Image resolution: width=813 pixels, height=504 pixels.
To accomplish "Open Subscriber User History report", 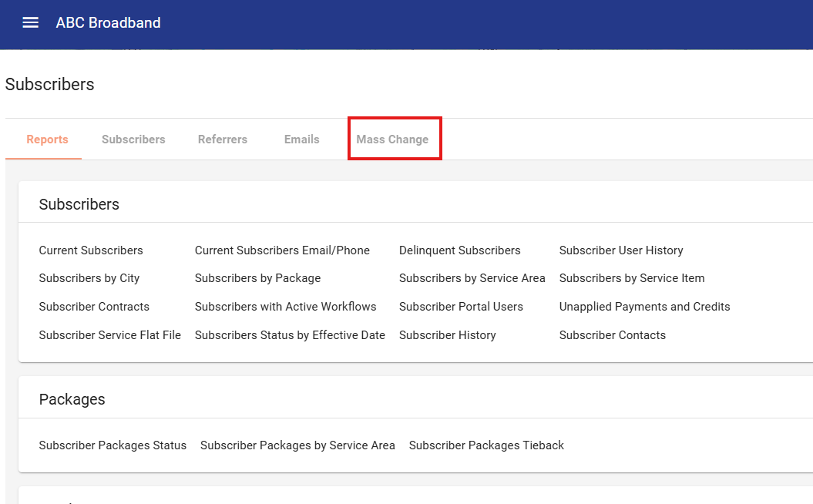I will click(621, 250).
